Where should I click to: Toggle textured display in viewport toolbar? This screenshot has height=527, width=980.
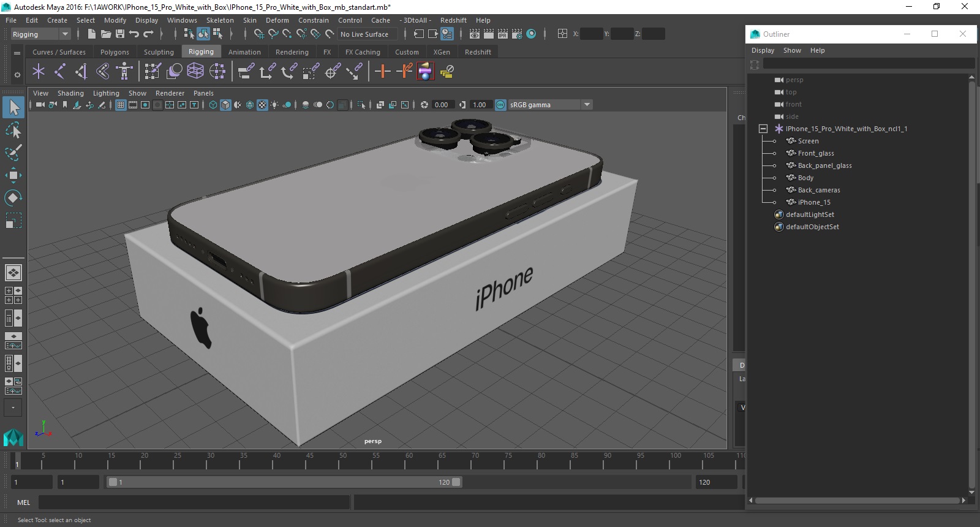[x=262, y=105]
